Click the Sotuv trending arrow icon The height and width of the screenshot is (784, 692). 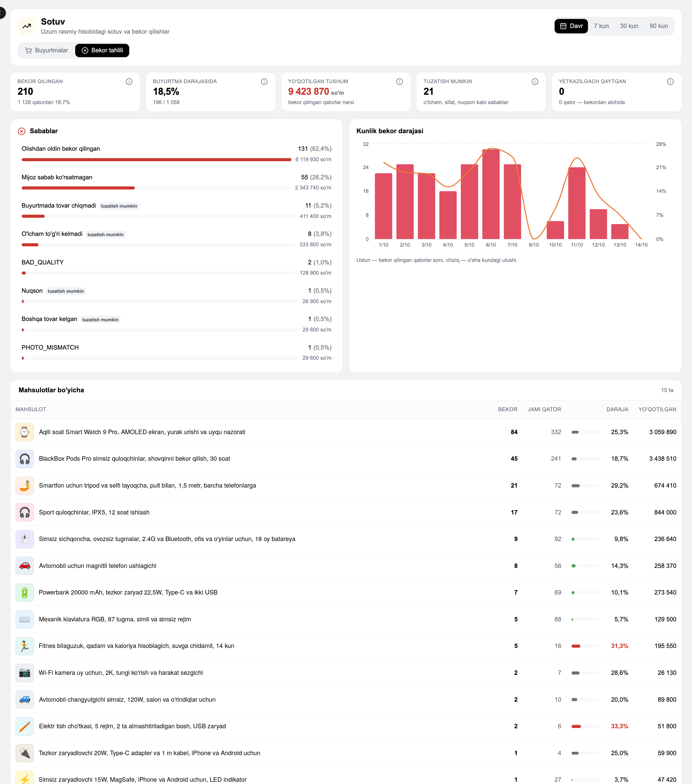(27, 26)
